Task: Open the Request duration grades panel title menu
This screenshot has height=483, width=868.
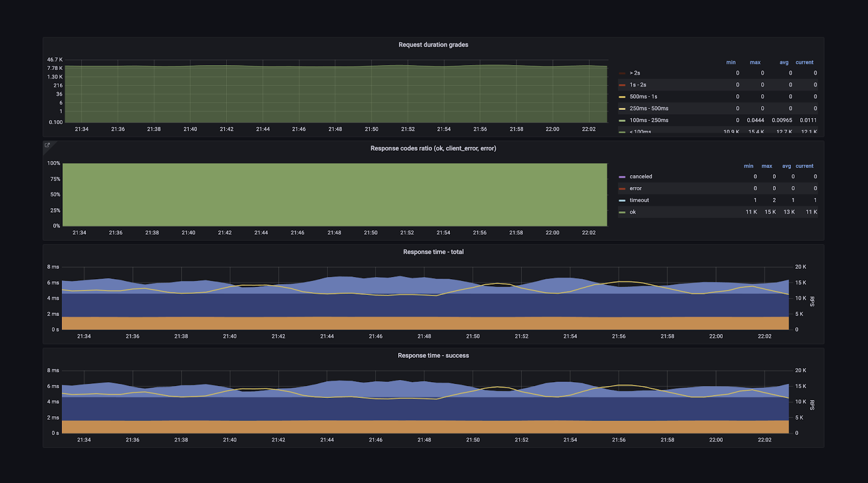Action: coord(433,45)
